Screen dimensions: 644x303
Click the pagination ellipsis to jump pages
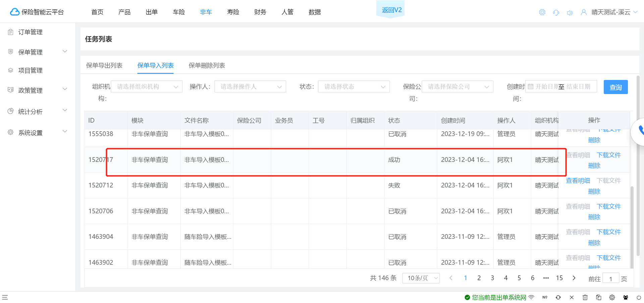point(546,278)
